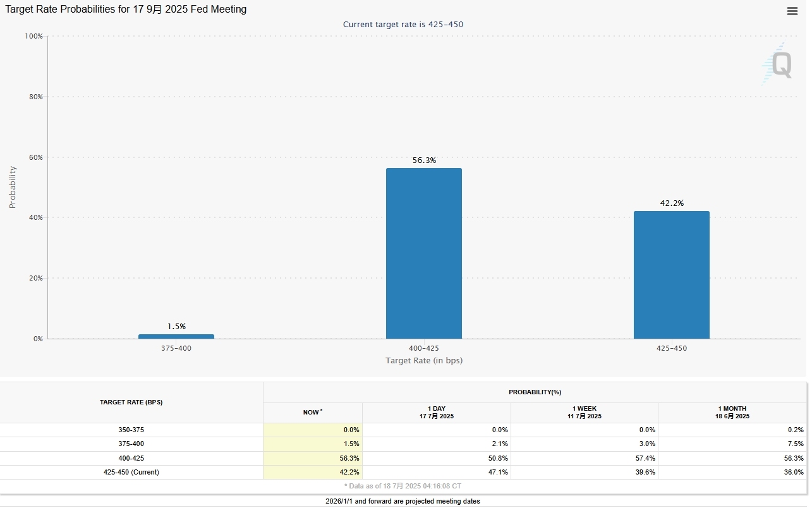Click the 60% y-axis tick label

[x=35, y=157]
